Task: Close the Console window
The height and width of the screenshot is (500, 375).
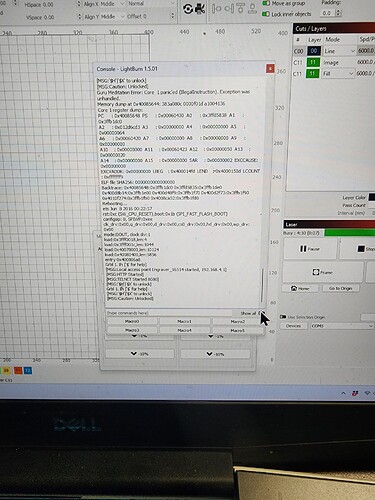Action: pos(270,69)
